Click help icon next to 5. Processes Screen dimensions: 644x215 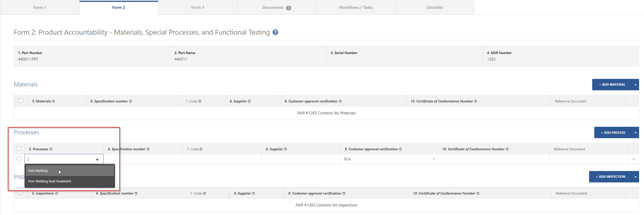[x=51, y=149]
